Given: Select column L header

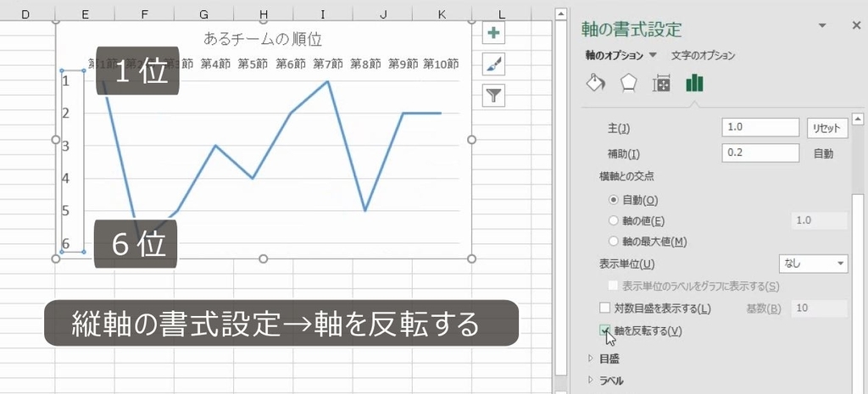Looking at the screenshot, I should pyautogui.click(x=502, y=14).
